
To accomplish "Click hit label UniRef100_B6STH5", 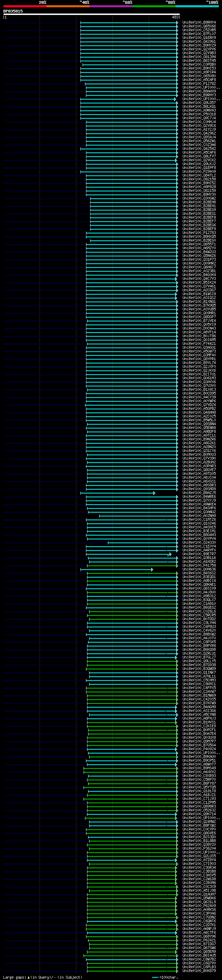I will (199, 61).
